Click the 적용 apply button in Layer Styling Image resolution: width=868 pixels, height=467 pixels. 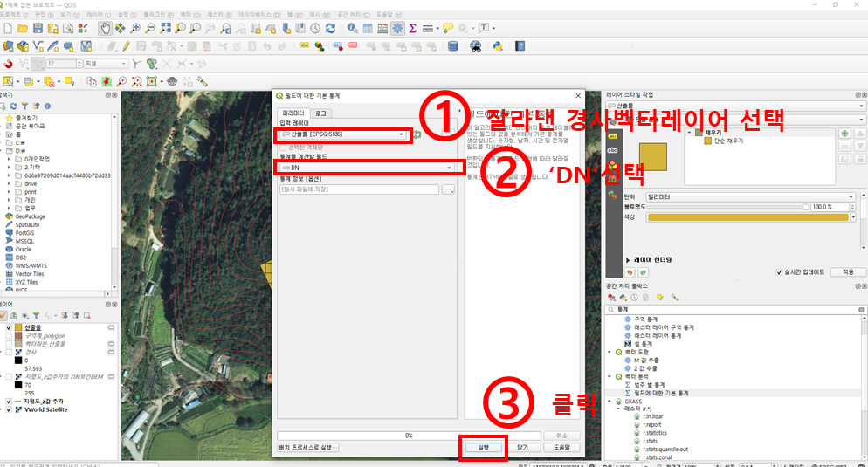point(848,272)
